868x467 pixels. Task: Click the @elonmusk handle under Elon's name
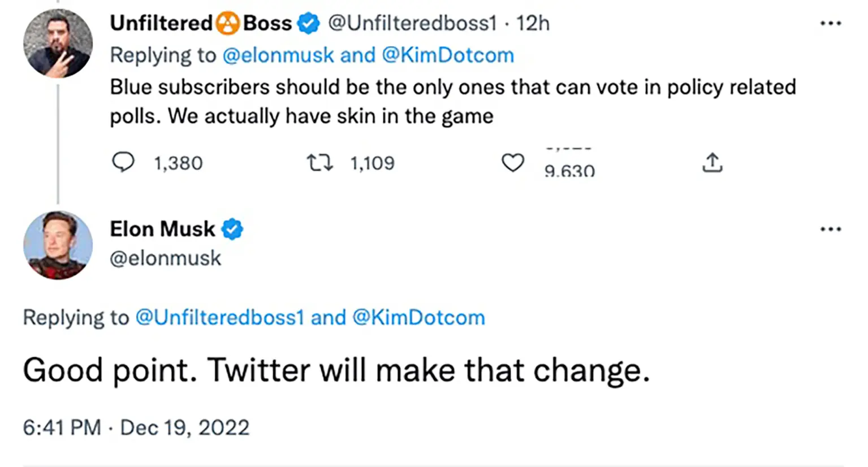point(165,258)
